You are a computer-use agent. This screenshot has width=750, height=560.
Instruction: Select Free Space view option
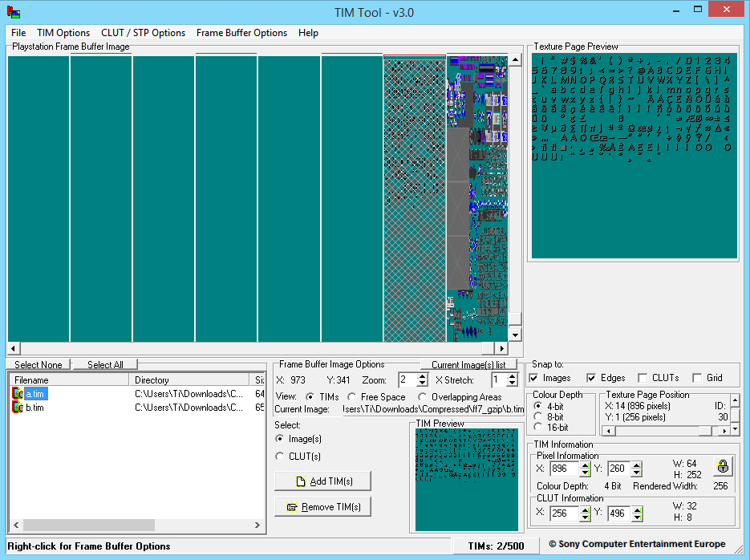(351, 397)
